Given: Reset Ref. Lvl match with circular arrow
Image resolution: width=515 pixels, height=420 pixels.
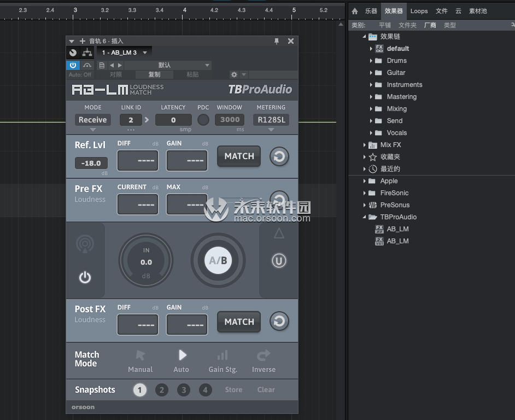Looking at the screenshot, I should point(279,156).
